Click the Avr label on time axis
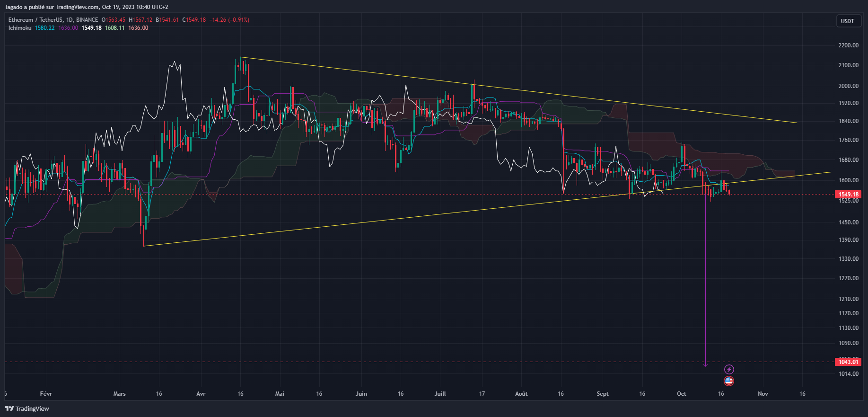Viewport: 868px width, 417px height. (201, 394)
